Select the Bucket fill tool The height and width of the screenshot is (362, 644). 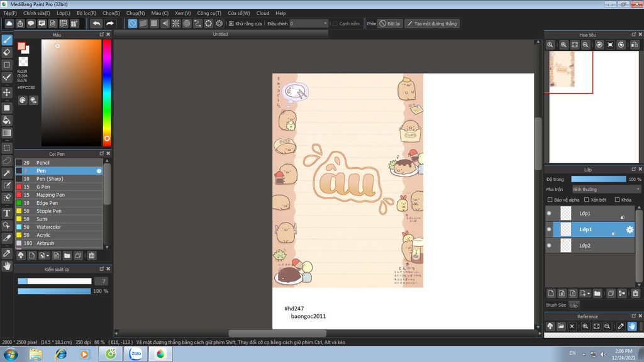coord(7,120)
